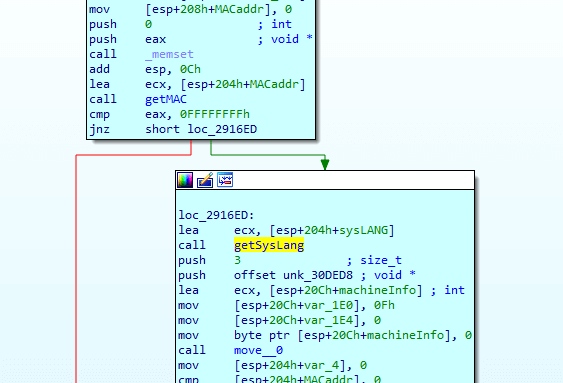Click the _memset function call
Viewport: 563px width, 383px height.
[x=169, y=54]
